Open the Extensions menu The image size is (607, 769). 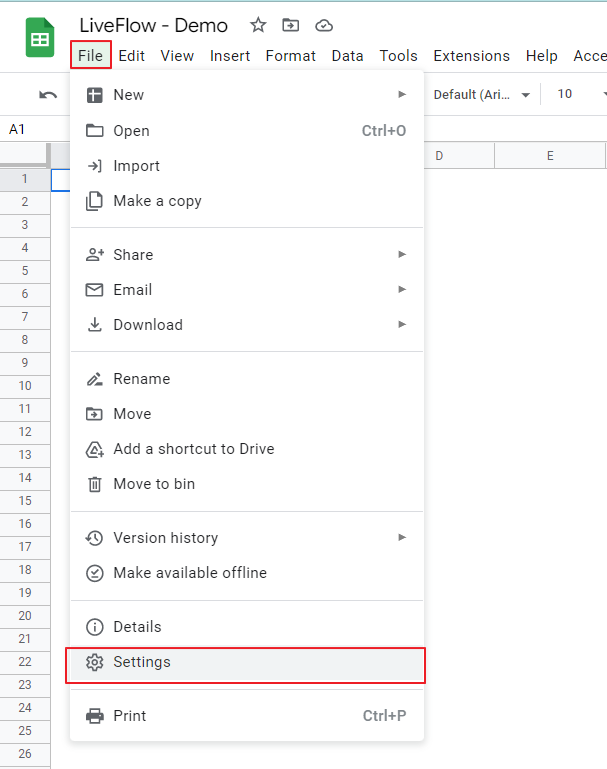pyautogui.click(x=472, y=56)
